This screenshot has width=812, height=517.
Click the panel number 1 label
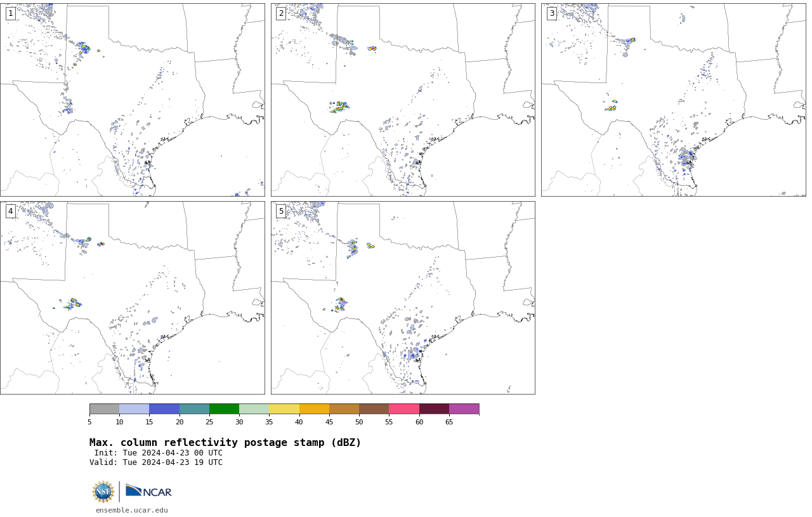[x=10, y=13]
